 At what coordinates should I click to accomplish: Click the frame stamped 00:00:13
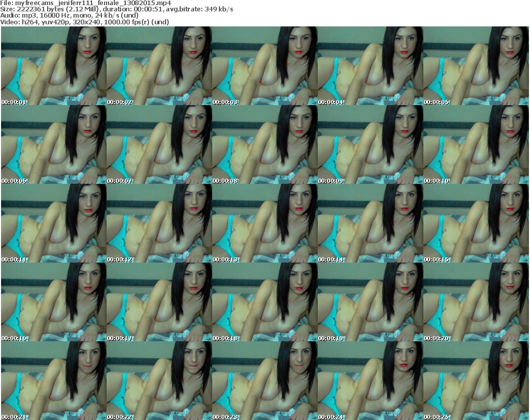click(264, 224)
